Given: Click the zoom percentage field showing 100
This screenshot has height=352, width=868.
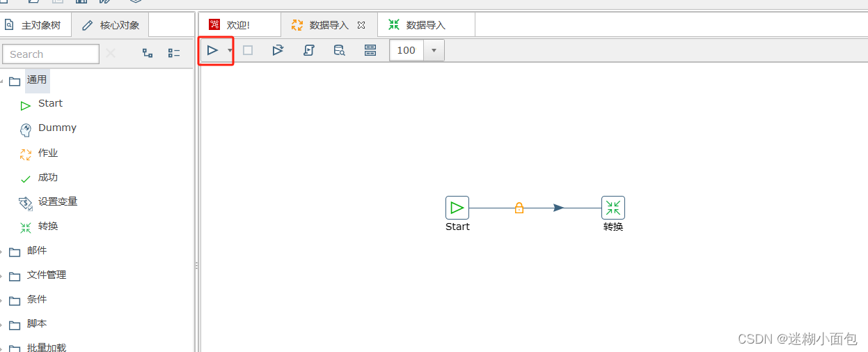Looking at the screenshot, I should pos(407,50).
